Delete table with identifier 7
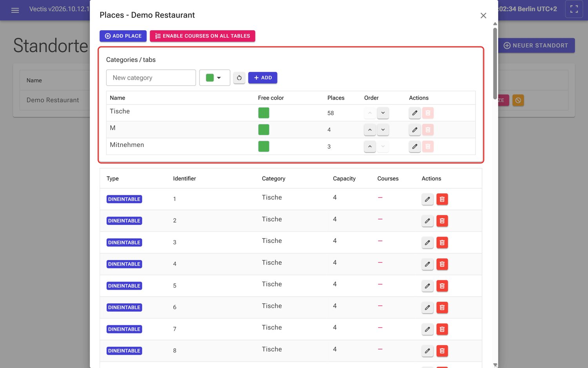Viewport: 588px width, 368px height. point(442,329)
